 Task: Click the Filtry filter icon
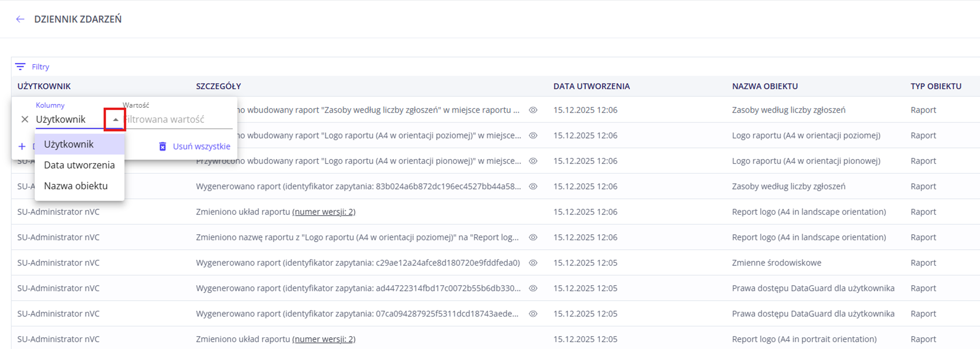point(20,67)
